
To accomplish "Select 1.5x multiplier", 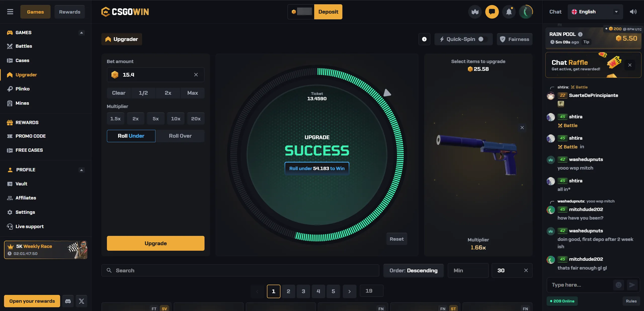I will [x=115, y=119].
